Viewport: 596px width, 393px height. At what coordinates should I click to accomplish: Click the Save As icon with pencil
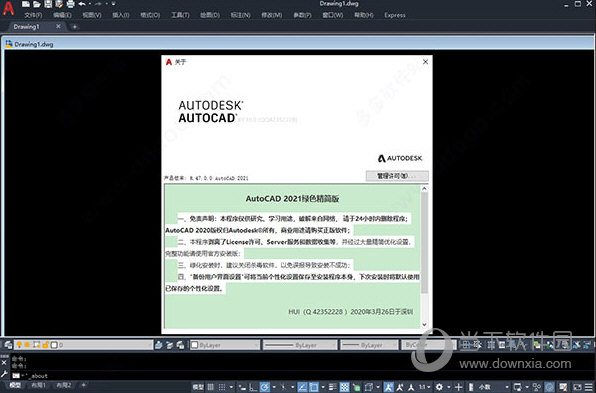click(59, 4)
